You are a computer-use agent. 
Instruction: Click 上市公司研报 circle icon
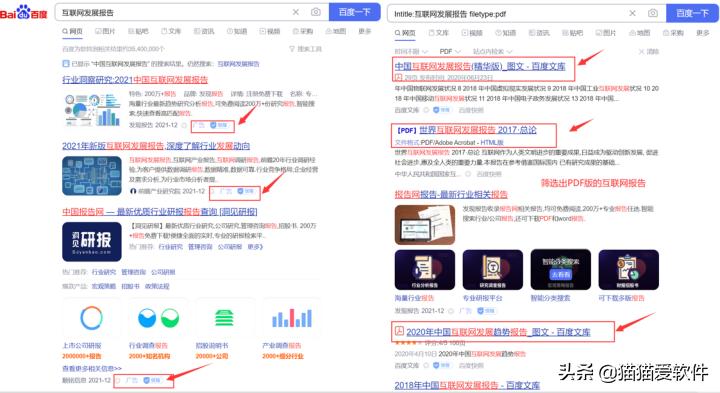[91, 318]
